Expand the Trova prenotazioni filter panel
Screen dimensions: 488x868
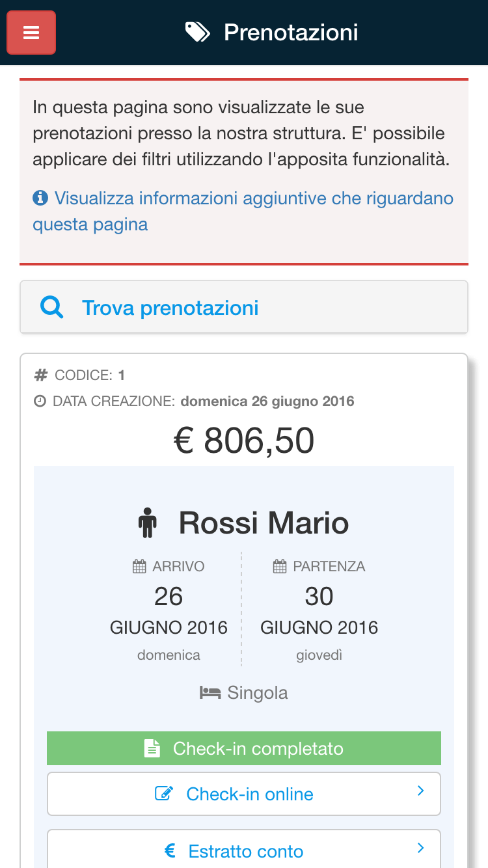coord(244,307)
